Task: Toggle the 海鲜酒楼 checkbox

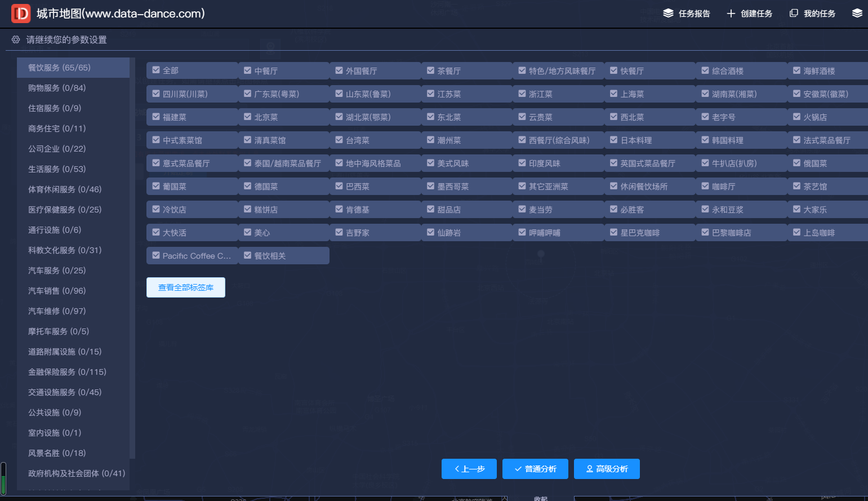Action: click(x=797, y=70)
